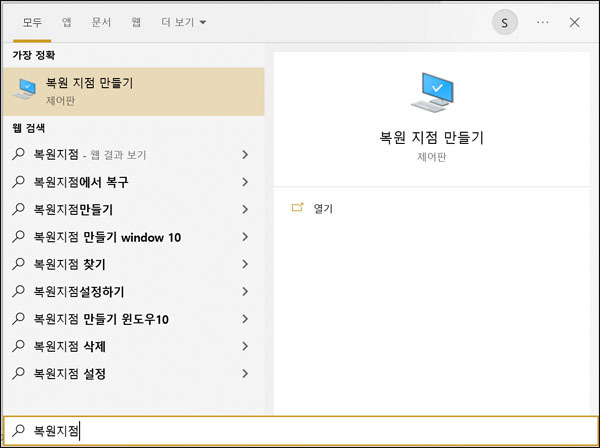Switch to the 앱 tab
Viewport: 600px width, 448px height.
67,22
